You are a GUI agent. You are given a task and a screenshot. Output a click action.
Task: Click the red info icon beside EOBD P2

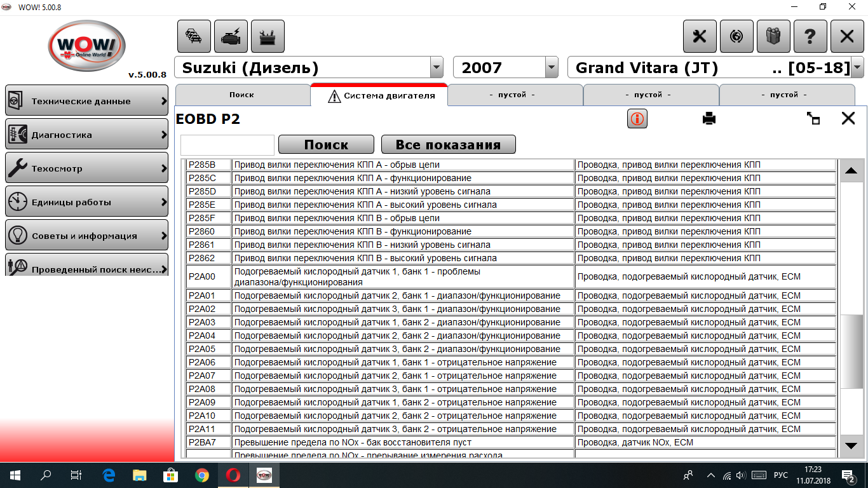(x=637, y=119)
